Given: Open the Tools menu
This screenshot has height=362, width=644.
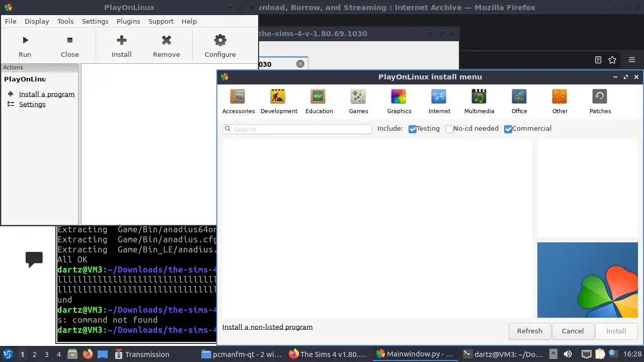Looking at the screenshot, I should tap(65, 21).
